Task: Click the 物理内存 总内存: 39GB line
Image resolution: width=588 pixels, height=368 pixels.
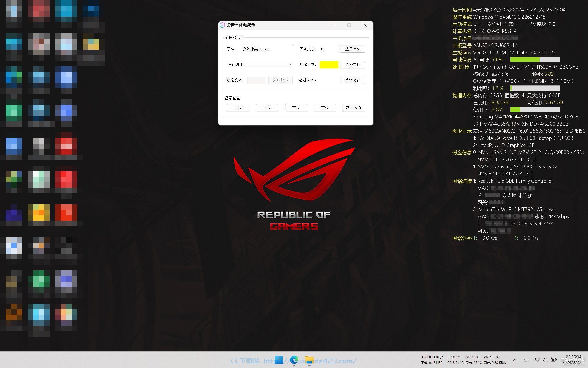Action: (x=506, y=95)
